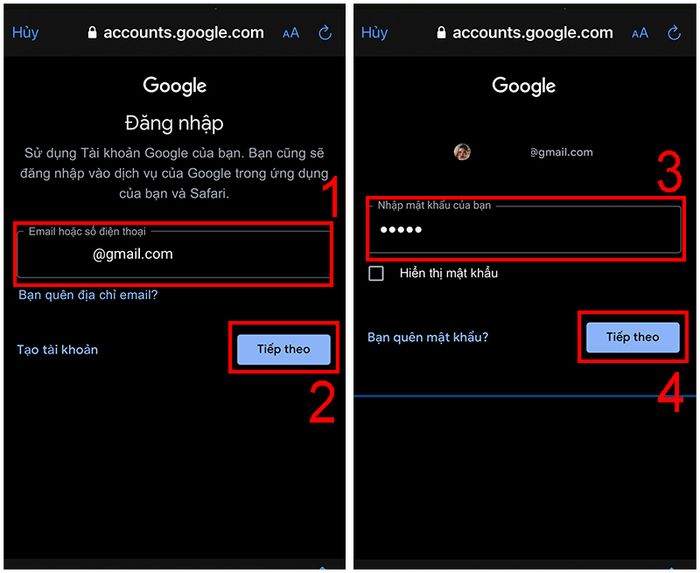This screenshot has height=573, width=700.
Task: Tap the reload icon in right browser bar
Action: pyautogui.click(x=674, y=33)
